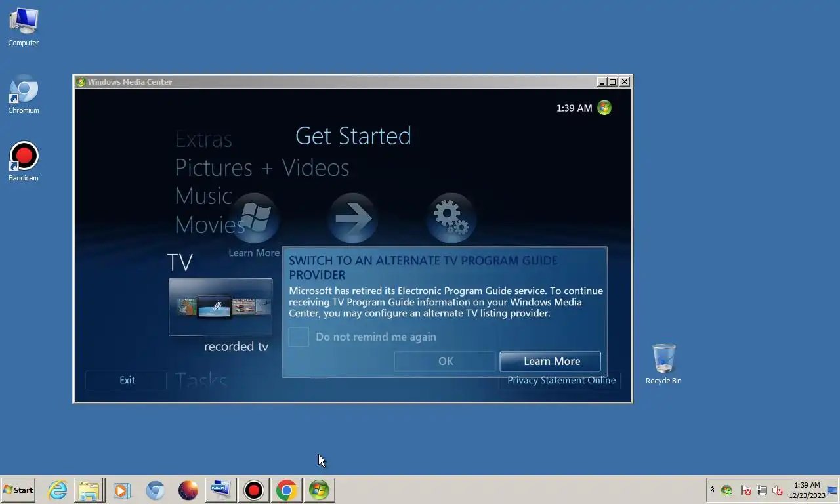Select Movies in the Media Center menu
The width and height of the screenshot is (840, 504).
(x=210, y=225)
